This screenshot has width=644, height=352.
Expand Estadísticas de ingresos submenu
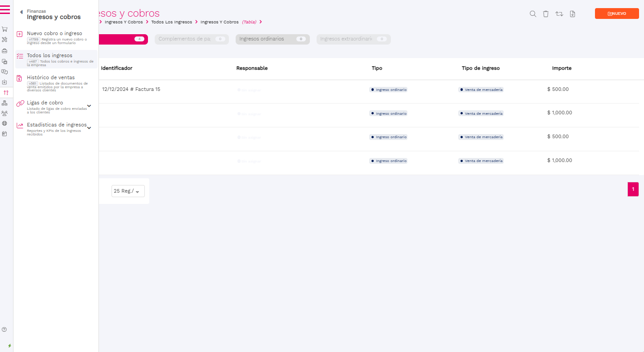[x=89, y=128]
